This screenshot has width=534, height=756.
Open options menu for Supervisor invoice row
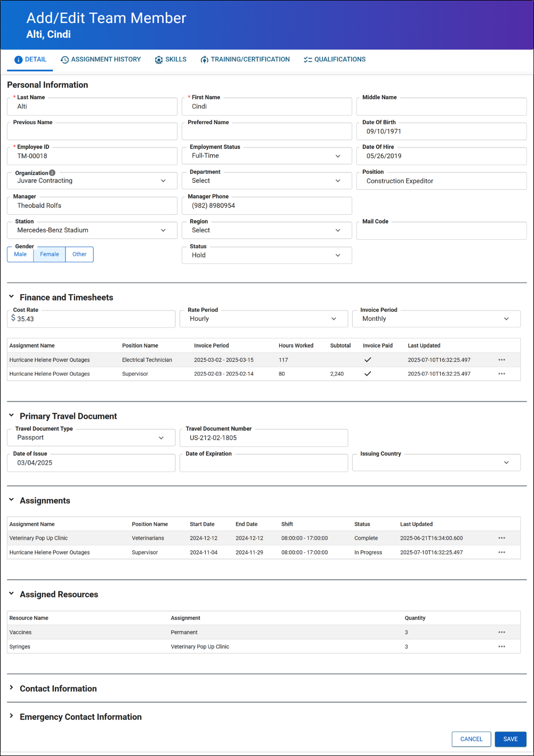501,374
